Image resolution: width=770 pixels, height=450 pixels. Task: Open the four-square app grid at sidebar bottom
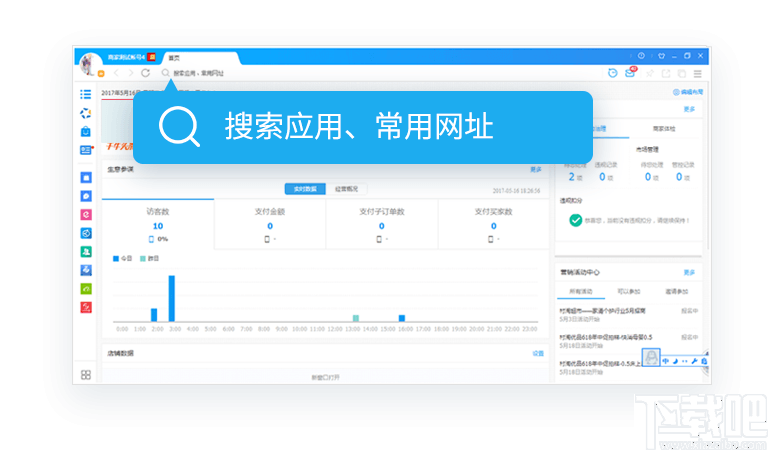pyautogui.click(x=86, y=375)
